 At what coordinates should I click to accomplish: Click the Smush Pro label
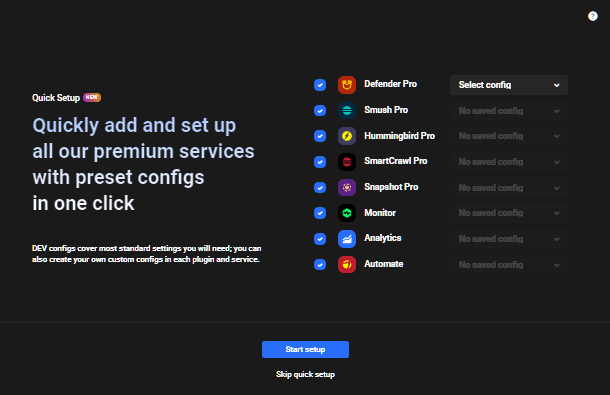click(x=386, y=110)
